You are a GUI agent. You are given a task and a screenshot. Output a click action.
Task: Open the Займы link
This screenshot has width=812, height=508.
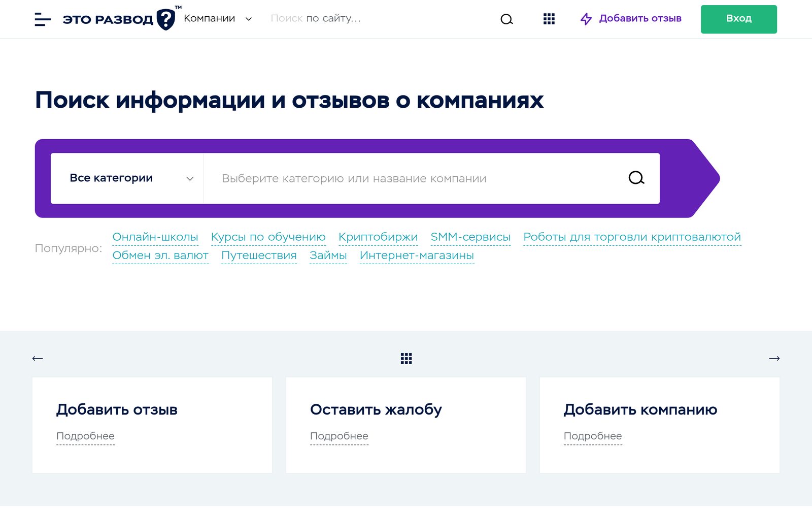pyautogui.click(x=328, y=256)
